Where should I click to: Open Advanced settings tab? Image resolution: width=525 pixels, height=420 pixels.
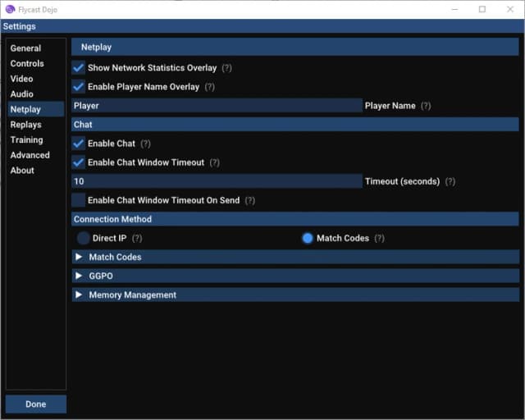coord(36,155)
